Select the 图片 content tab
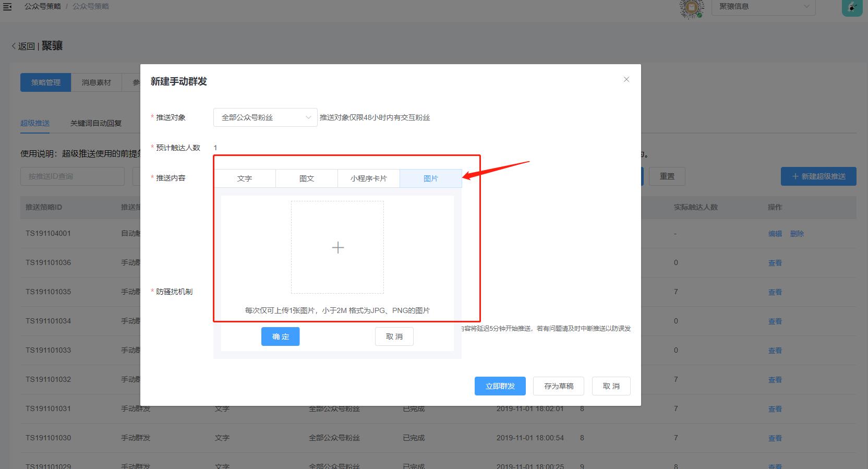The image size is (868, 469). (431, 178)
